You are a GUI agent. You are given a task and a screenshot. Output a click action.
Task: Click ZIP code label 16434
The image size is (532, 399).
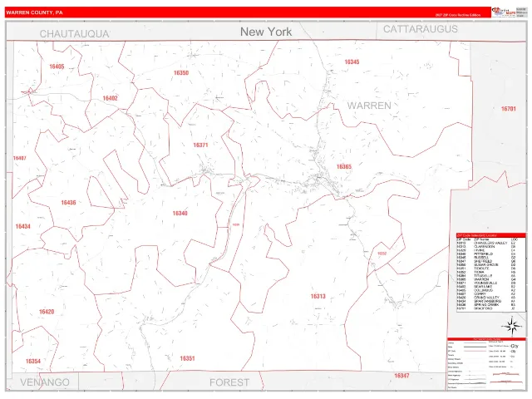(x=23, y=226)
